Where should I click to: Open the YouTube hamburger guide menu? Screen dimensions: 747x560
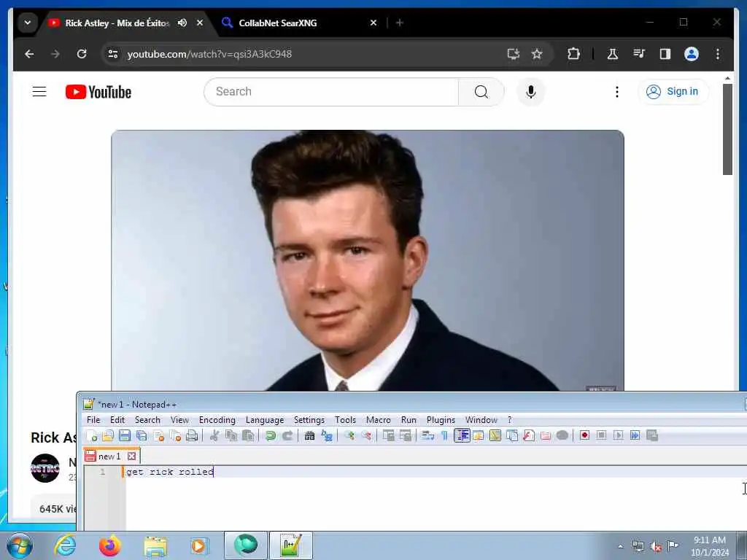pyautogui.click(x=39, y=91)
